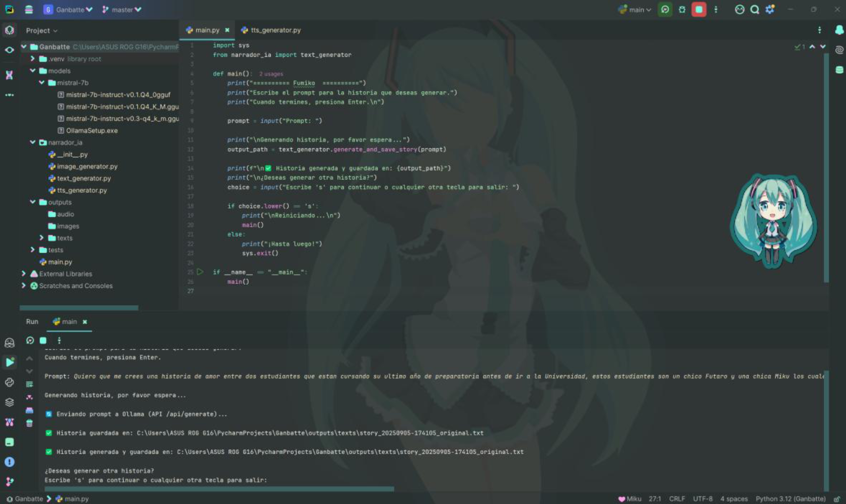Expand External Libraries node
Viewport: 846px width, 504px height.
(x=23, y=274)
